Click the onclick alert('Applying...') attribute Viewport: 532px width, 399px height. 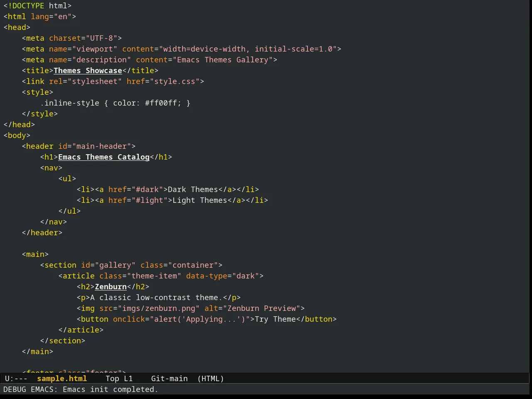182,319
